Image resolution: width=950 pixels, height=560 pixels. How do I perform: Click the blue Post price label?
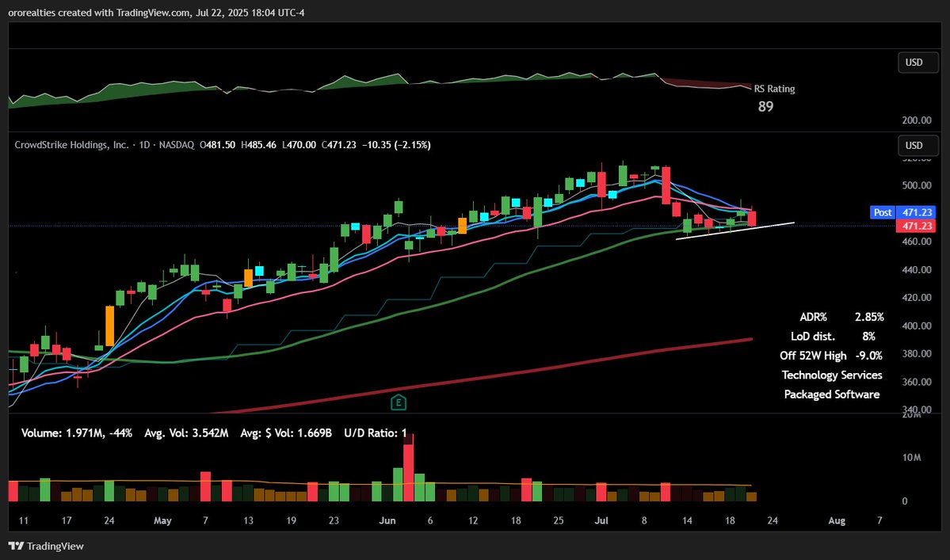[882, 212]
